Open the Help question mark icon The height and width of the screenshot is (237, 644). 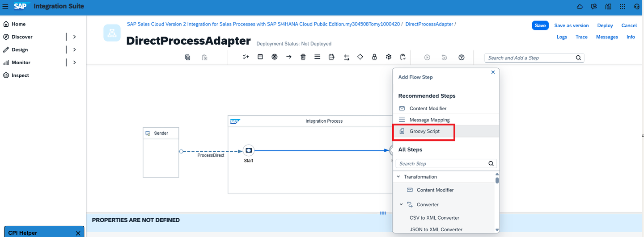coord(462,58)
